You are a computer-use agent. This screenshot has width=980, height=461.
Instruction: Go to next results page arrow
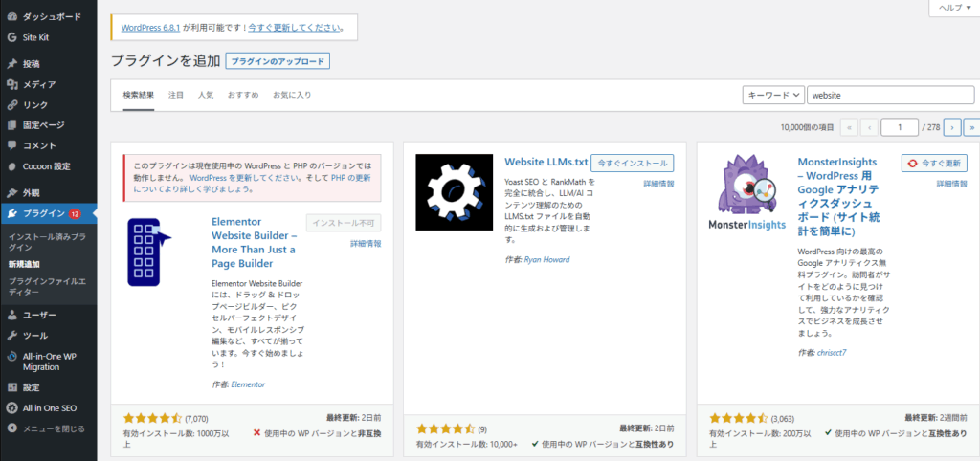[x=952, y=127]
